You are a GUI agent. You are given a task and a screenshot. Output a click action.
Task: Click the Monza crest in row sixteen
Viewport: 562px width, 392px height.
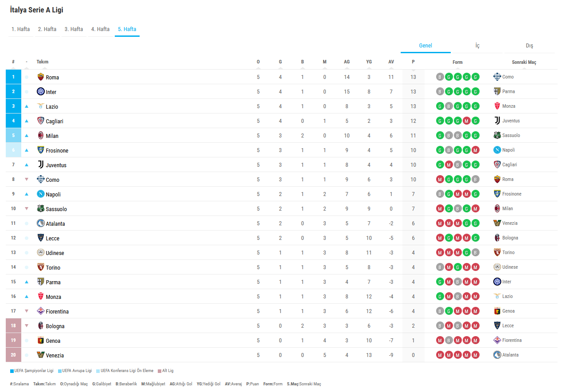41,296
